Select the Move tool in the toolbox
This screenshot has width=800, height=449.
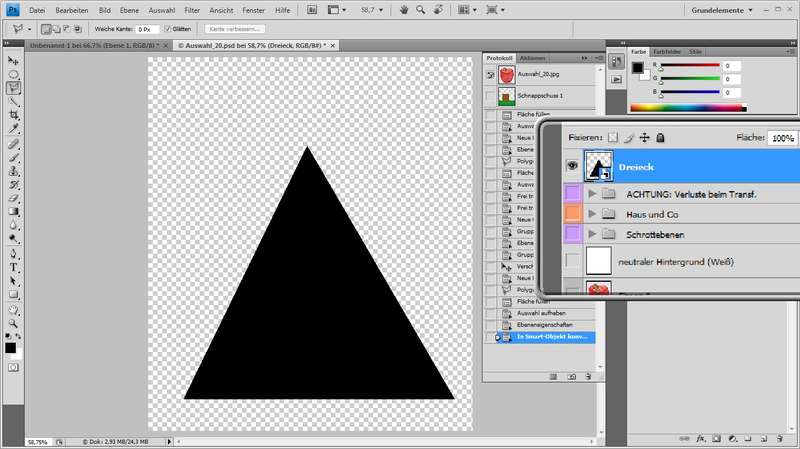(x=14, y=60)
